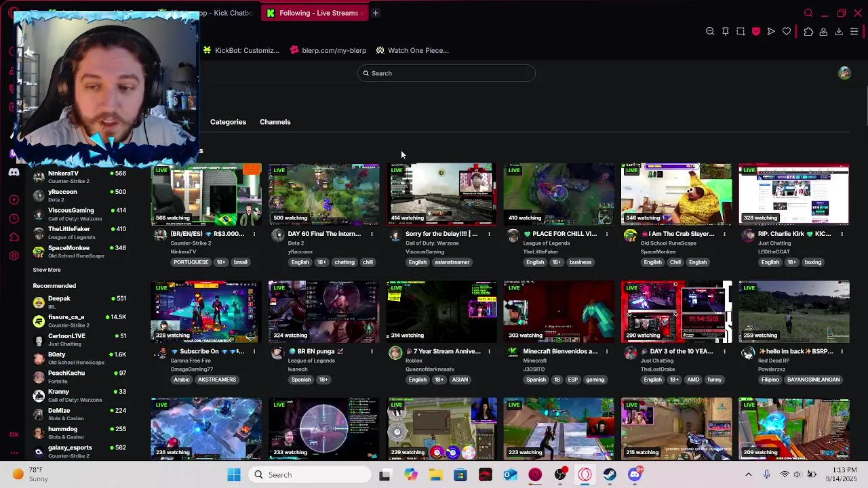The width and height of the screenshot is (868, 488).
Task: Open a new tab with the plus button
Action: coord(375,13)
